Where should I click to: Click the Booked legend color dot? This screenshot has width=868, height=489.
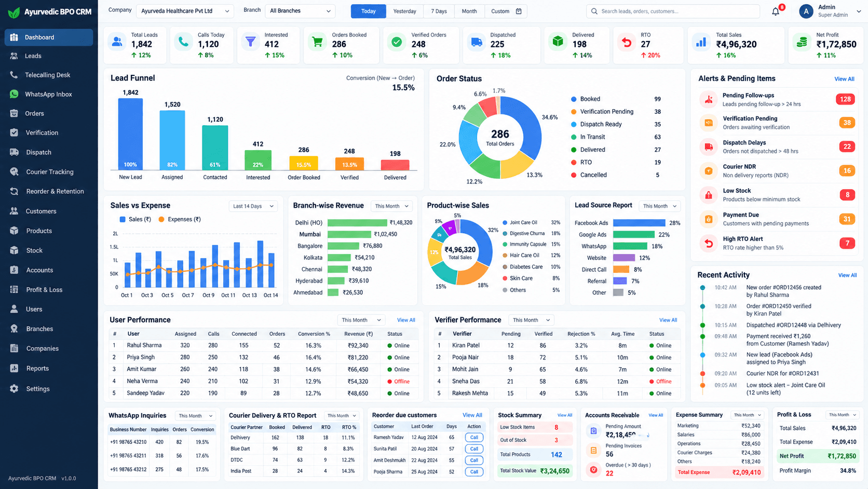pyautogui.click(x=574, y=99)
